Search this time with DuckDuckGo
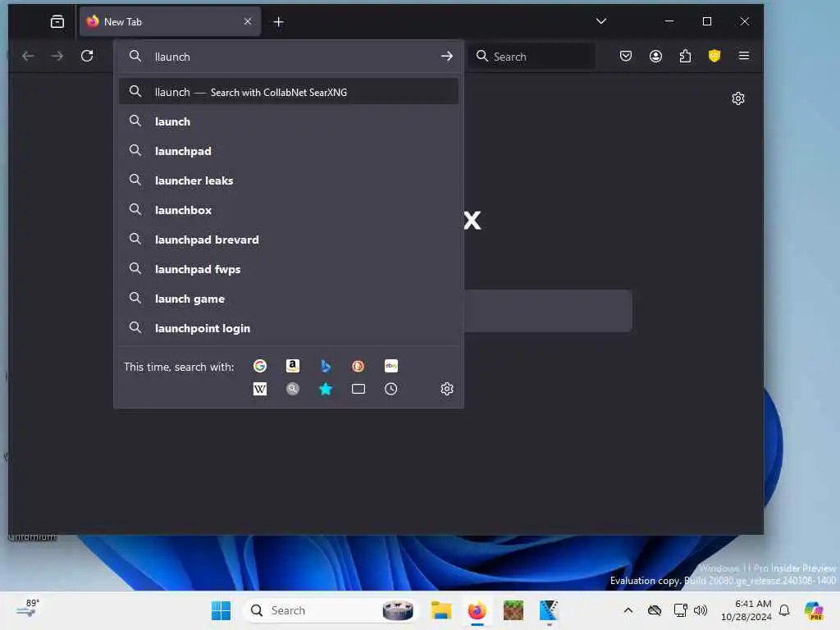This screenshot has width=840, height=630. point(358,366)
